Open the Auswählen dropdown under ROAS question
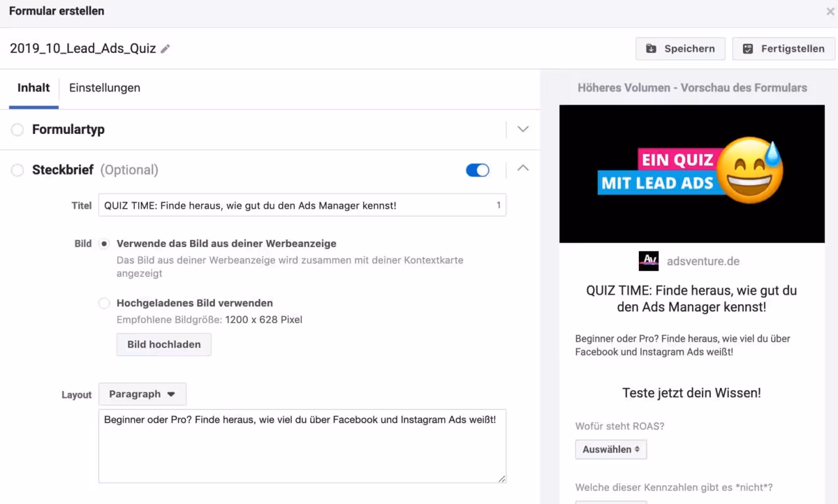Viewport: 838px width, 504px height. [x=611, y=450]
